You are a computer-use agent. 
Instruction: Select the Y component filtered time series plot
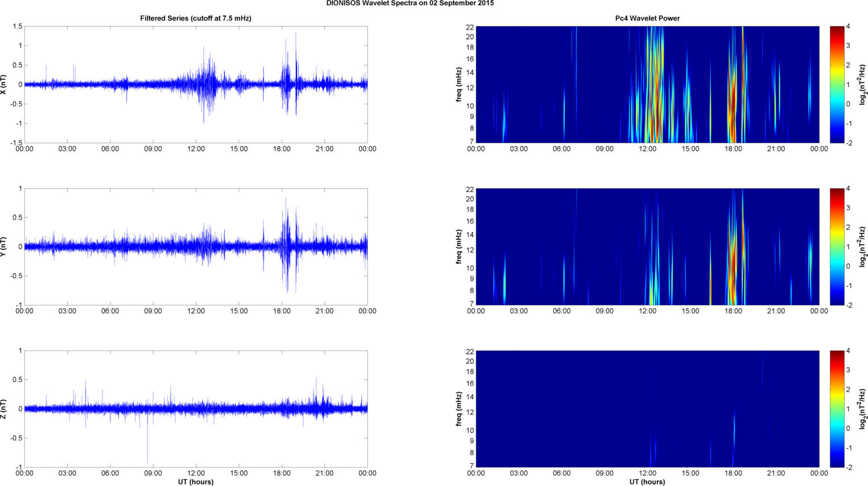(x=196, y=246)
